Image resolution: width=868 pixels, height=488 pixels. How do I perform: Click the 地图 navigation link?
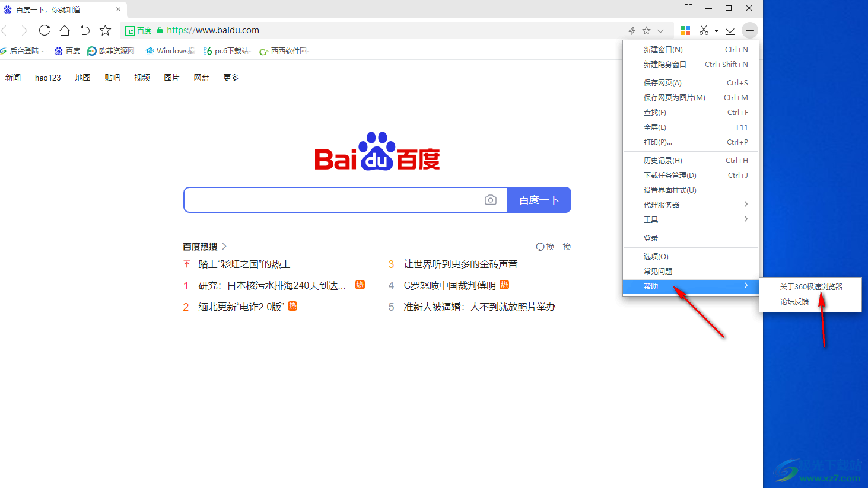tap(83, 78)
